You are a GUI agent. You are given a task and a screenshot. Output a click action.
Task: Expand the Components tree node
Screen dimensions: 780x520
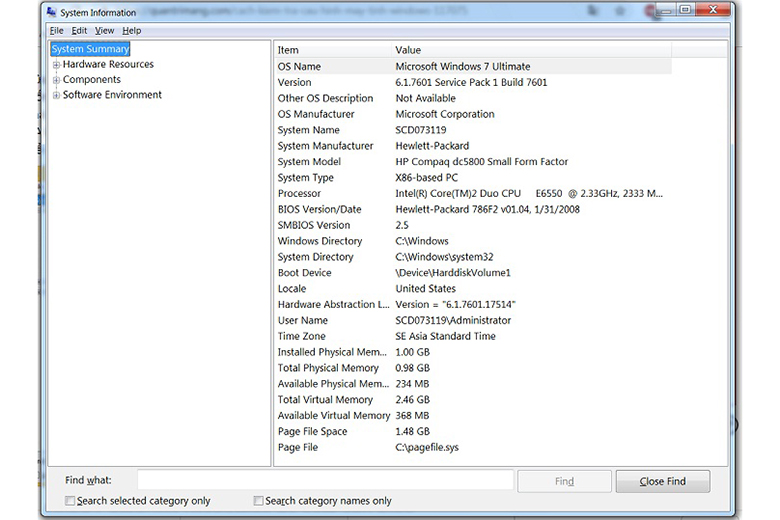(56, 80)
